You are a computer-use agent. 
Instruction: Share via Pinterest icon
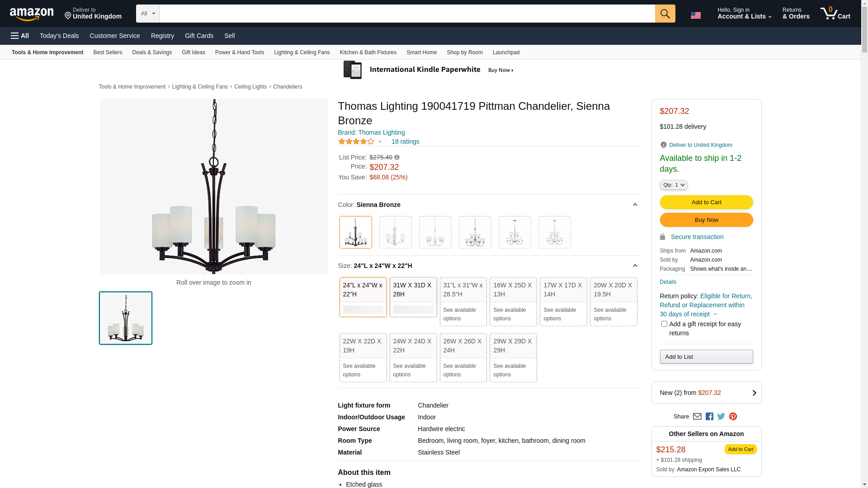click(x=733, y=417)
